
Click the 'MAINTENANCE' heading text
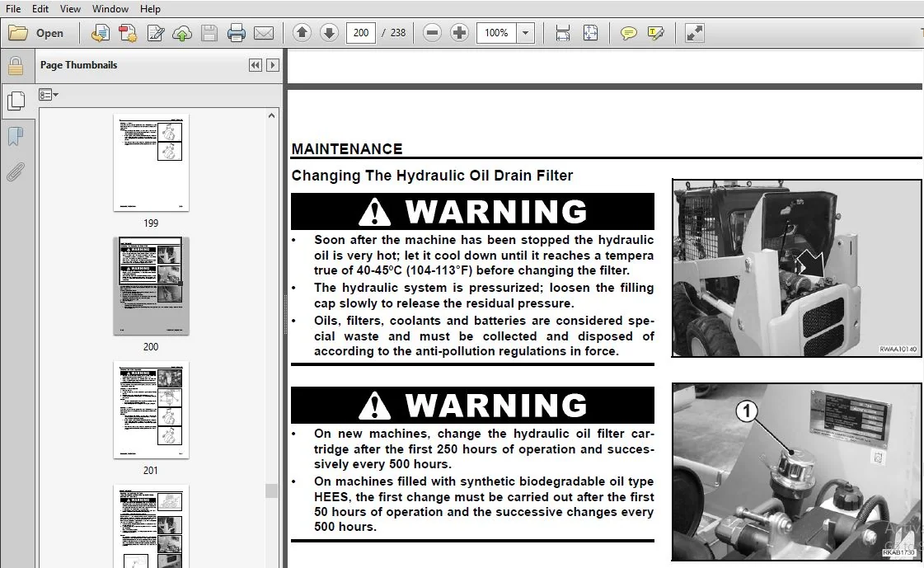pos(346,149)
